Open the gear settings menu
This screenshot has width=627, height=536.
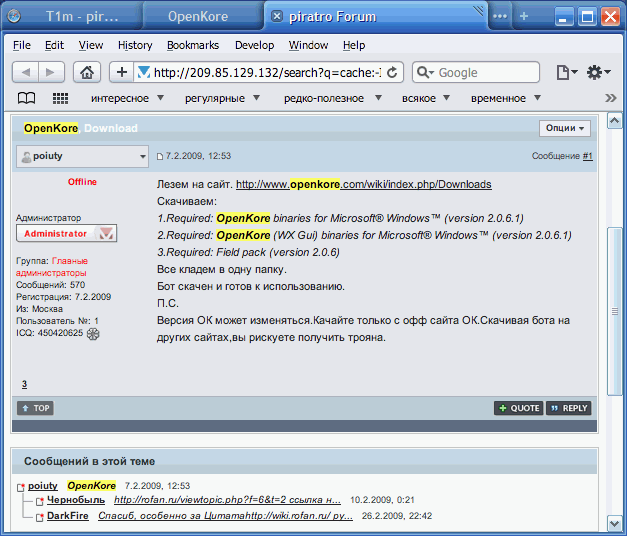pos(598,72)
